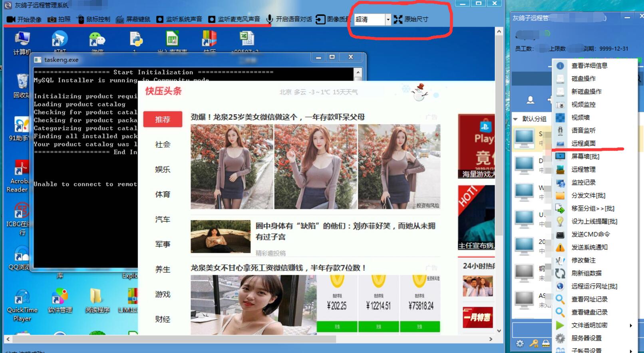Choose 远程桌面 from context menu
The width and height of the screenshot is (644, 353).
click(x=583, y=143)
